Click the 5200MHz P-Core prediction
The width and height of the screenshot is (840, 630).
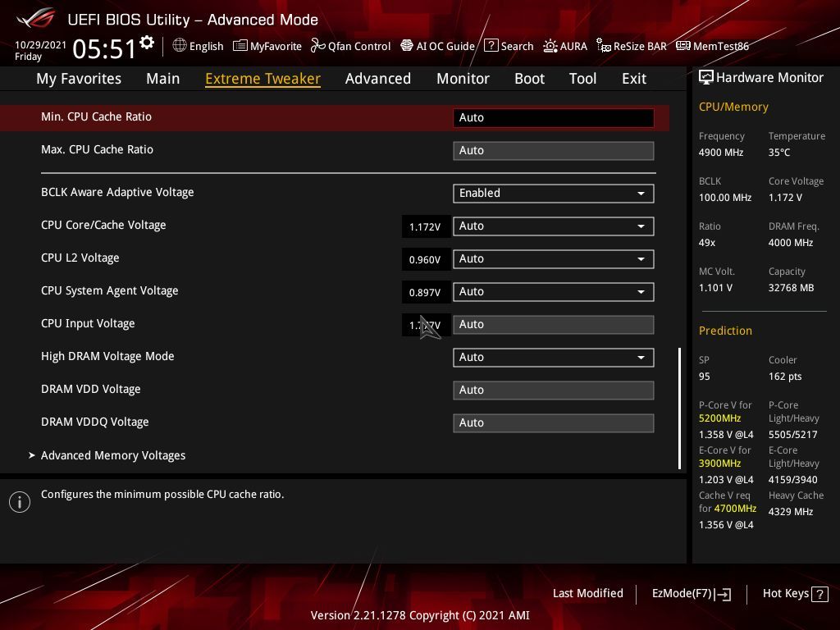[x=719, y=418]
